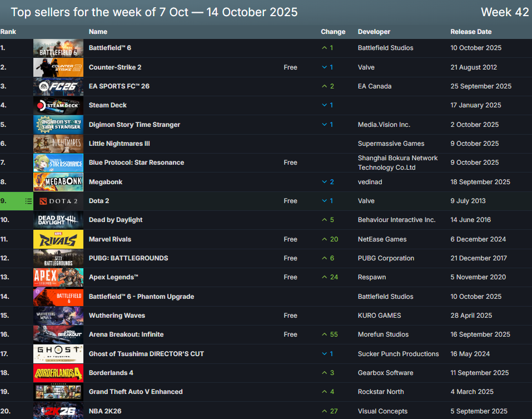Click the Valve developer name for Dota 2

coord(366,201)
